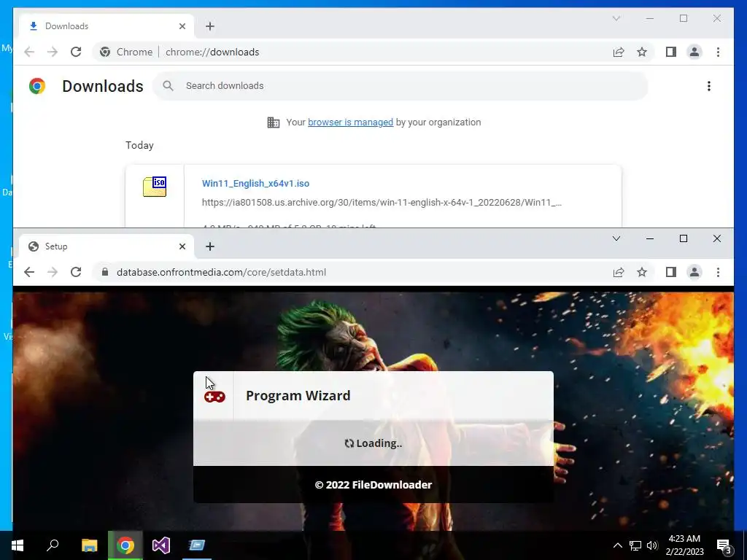747x560 pixels.
Task: Click the Search downloads field
Action: (400, 86)
